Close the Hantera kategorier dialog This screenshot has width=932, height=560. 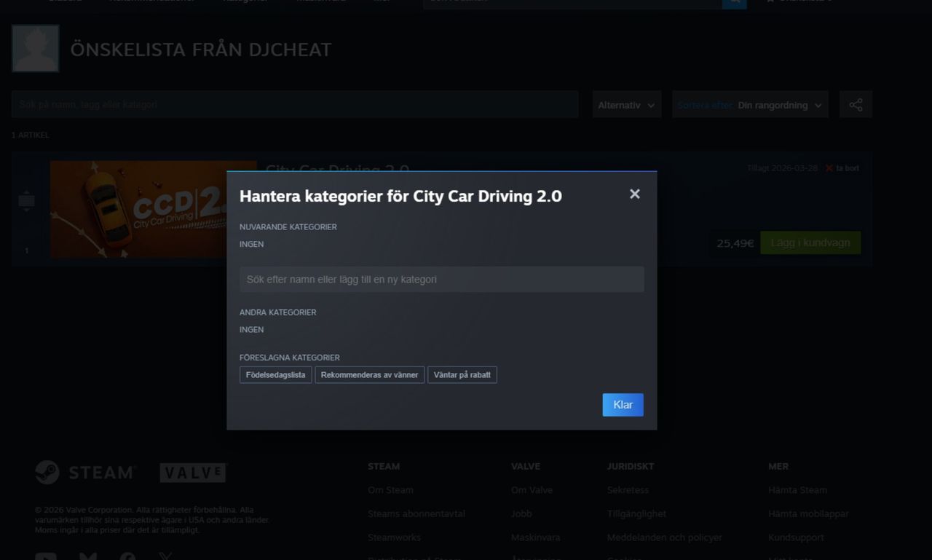pyautogui.click(x=635, y=194)
